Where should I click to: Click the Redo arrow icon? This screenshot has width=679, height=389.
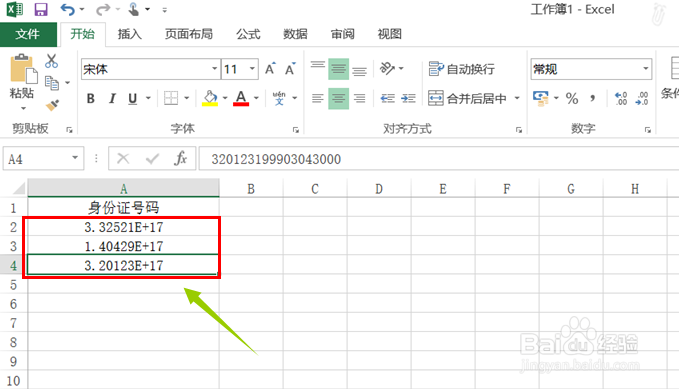pos(103,9)
